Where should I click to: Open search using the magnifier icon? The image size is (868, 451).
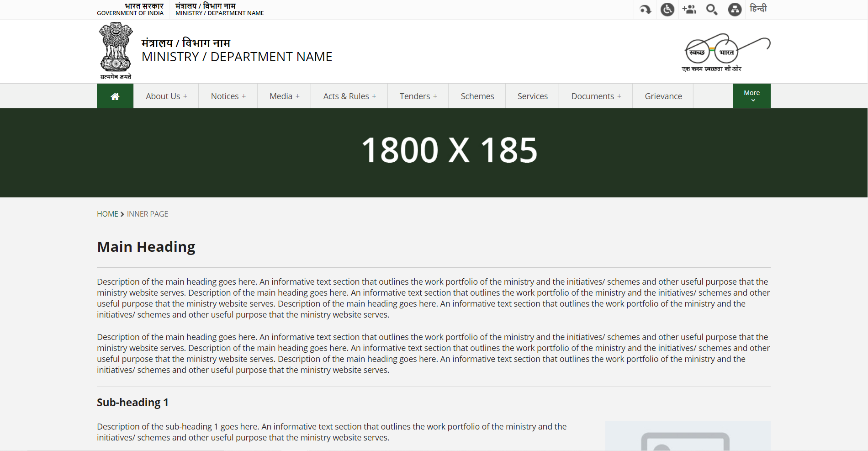(712, 9)
